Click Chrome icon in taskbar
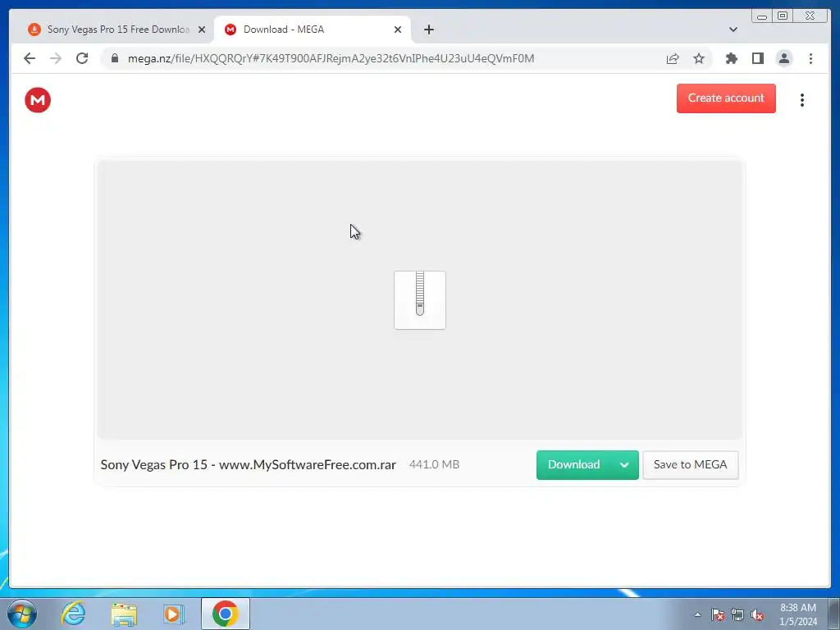 (225, 614)
